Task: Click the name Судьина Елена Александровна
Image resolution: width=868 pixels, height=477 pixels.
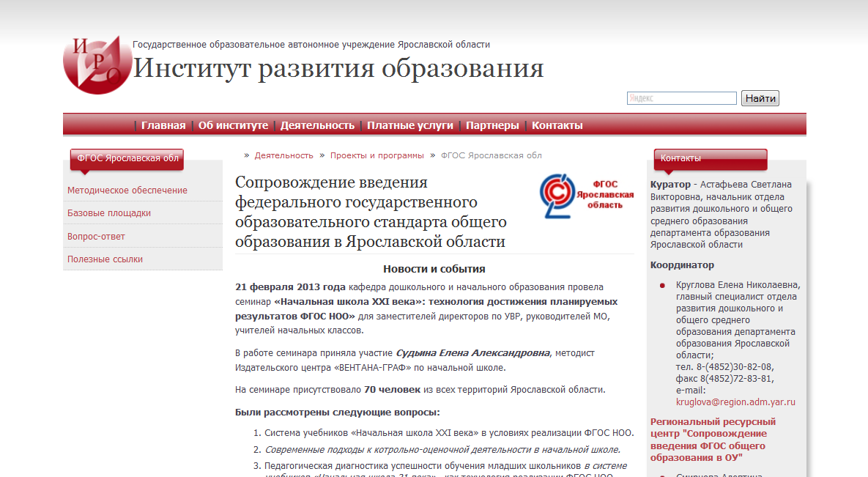Action: [x=472, y=353]
